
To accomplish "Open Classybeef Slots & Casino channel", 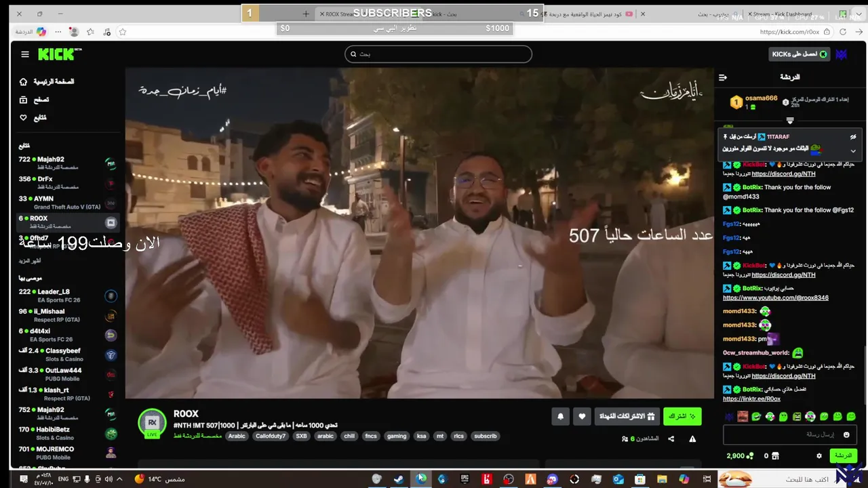I will 68,354.
